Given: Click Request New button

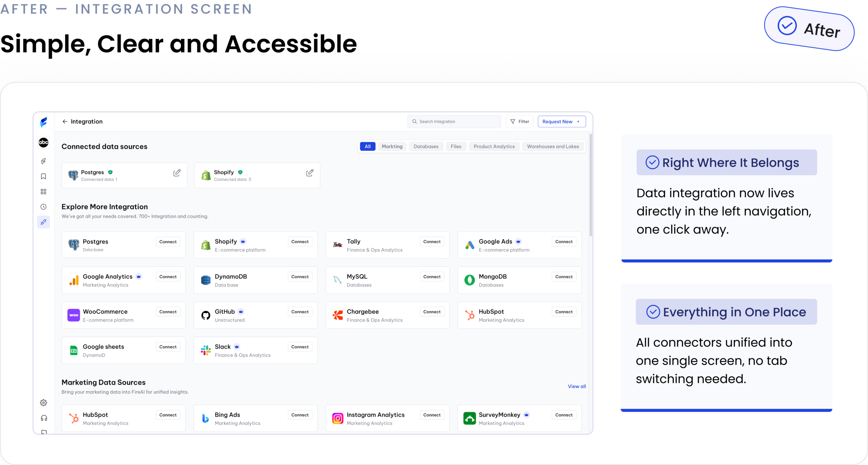Looking at the screenshot, I should pos(561,121).
